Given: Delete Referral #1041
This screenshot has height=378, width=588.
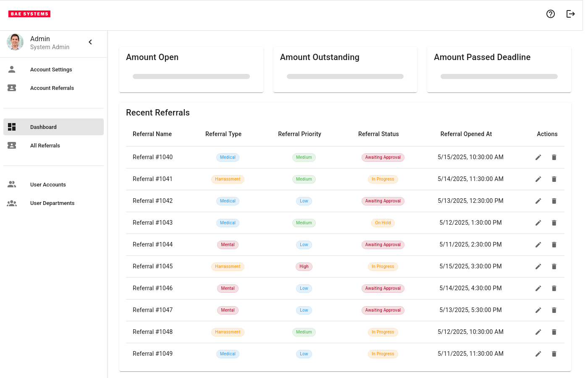Looking at the screenshot, I should [x=554, y=179].
